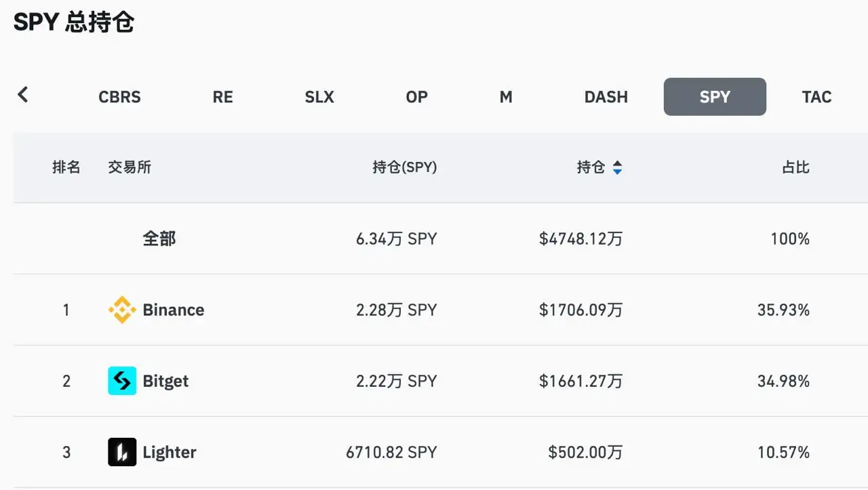Select the active SPY tab
The height and width of the screenshot is (490, 868).
pos(715,97)
